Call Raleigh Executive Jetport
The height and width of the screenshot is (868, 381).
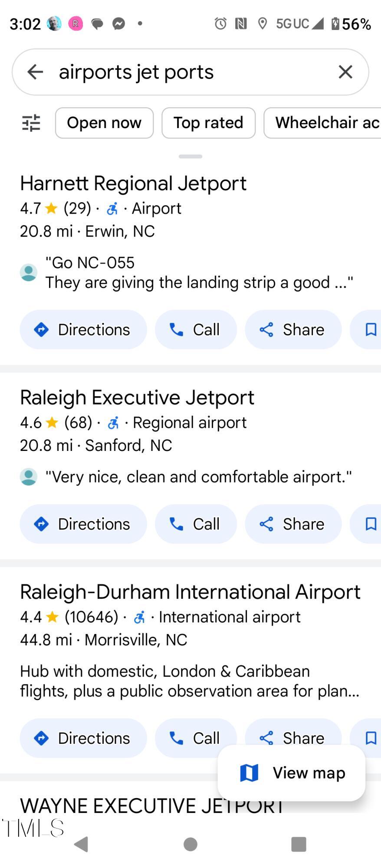(x=196, y=524)
